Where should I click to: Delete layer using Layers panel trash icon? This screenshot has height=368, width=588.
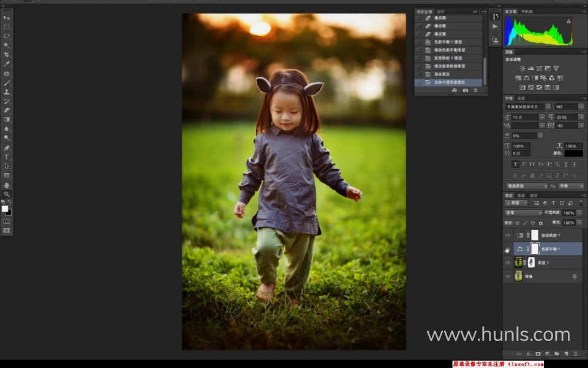[576, 354]
